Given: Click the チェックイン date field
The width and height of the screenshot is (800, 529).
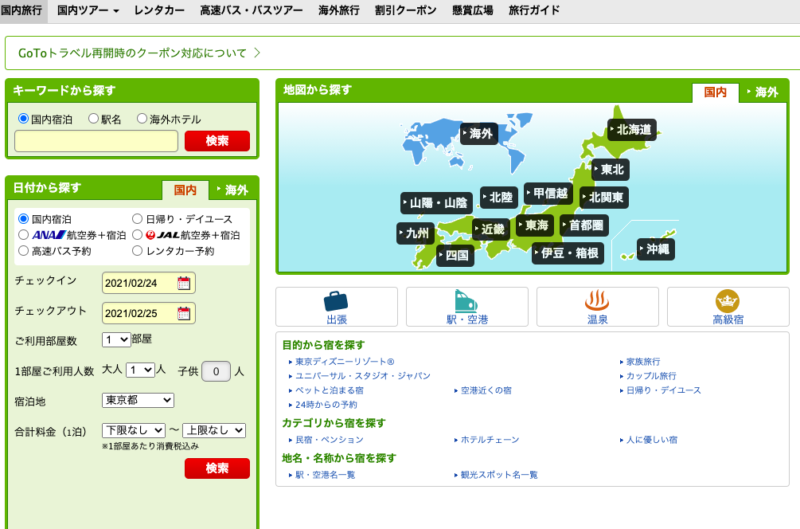Looking at the screenshot, I should click(x=148, y=283).
